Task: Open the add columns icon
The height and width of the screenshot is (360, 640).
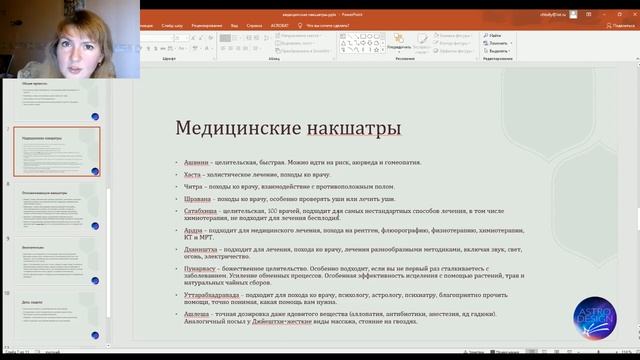Action: pyautogui.click(x=256, y=48)
